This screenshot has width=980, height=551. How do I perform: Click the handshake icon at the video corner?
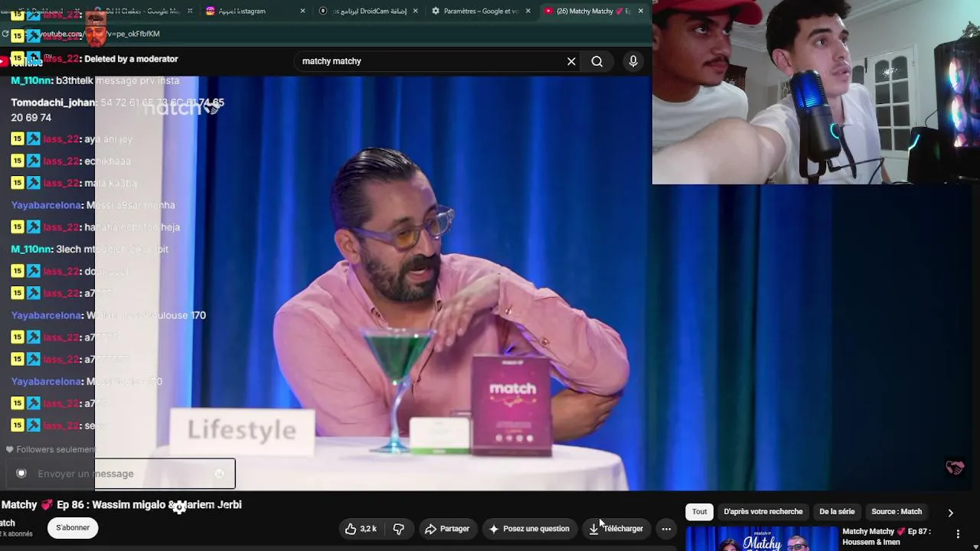(x=955, y=468)
